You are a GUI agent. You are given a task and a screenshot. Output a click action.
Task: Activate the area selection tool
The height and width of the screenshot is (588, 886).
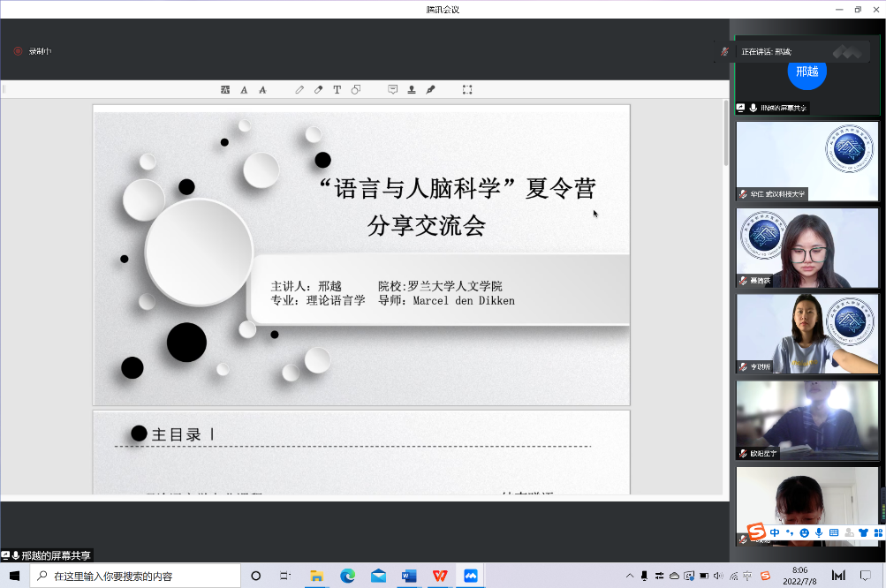pyautogui.click(x=467, y=90)
